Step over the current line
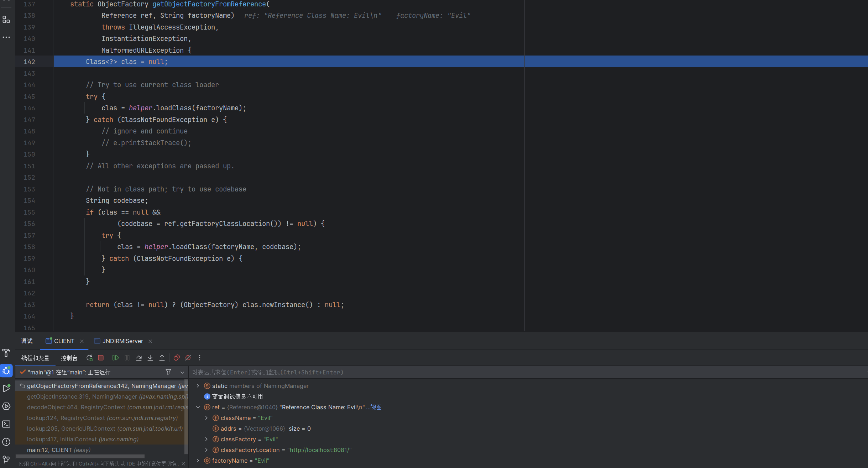Screen dimensions: 868x468 coord(139,358)
